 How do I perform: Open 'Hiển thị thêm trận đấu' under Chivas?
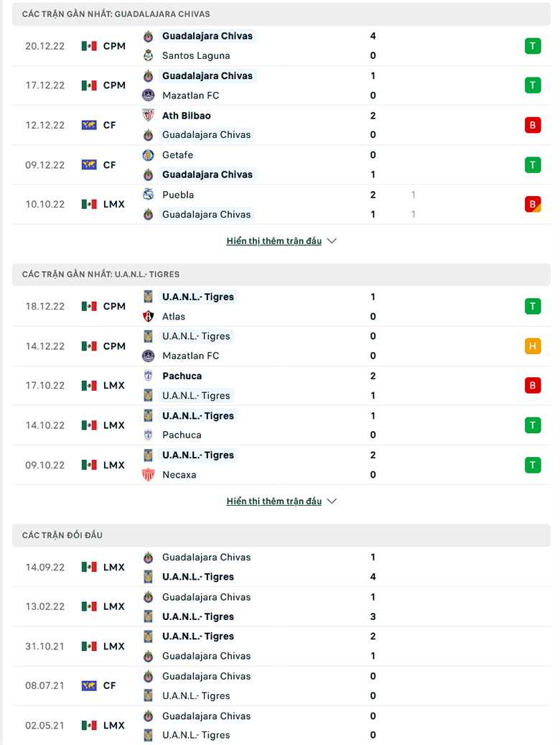coord(274,241)
